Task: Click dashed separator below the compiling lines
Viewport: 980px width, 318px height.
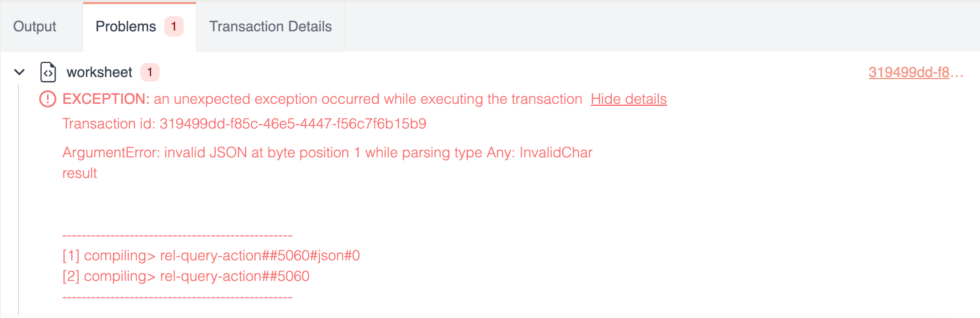Action: click(x=177, y=297)
